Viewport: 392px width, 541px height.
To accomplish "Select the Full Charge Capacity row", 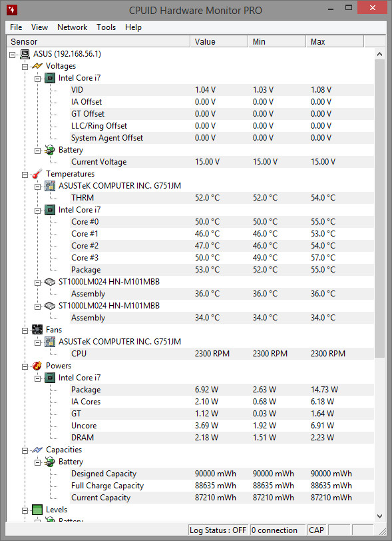I will pyautogui.click(x=222, y=486).
